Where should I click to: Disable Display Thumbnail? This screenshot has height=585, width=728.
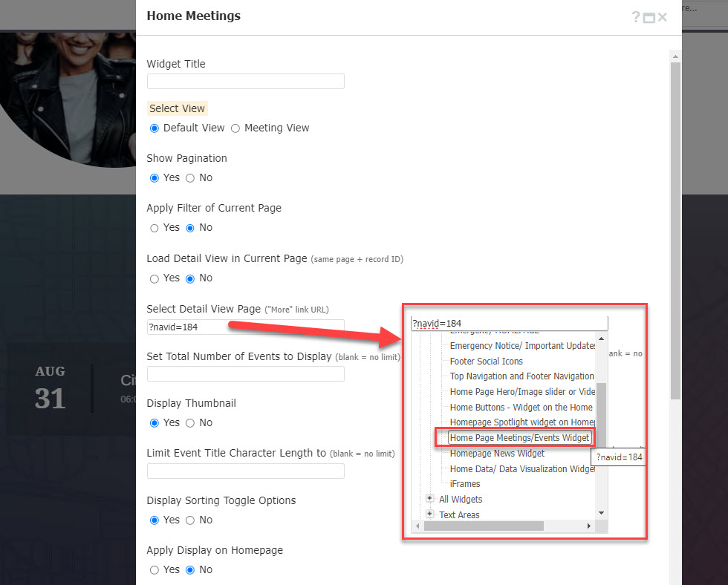[x=191, y=422]
